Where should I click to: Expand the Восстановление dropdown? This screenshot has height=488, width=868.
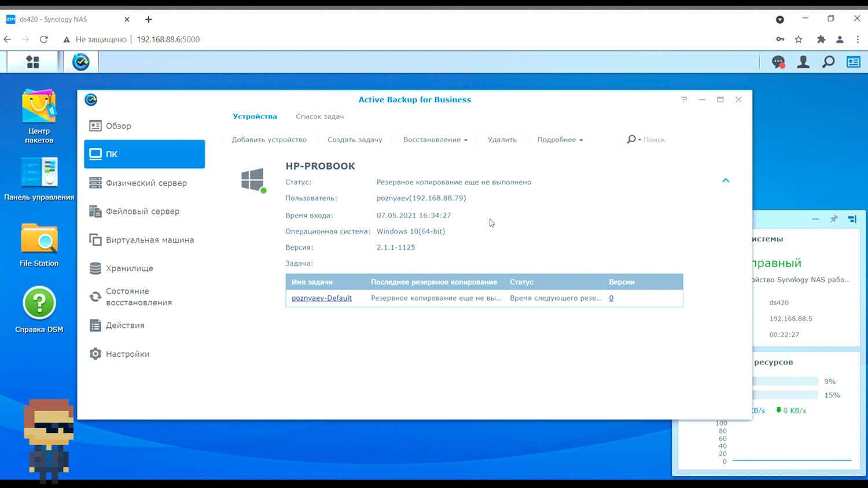pos(435,140)
